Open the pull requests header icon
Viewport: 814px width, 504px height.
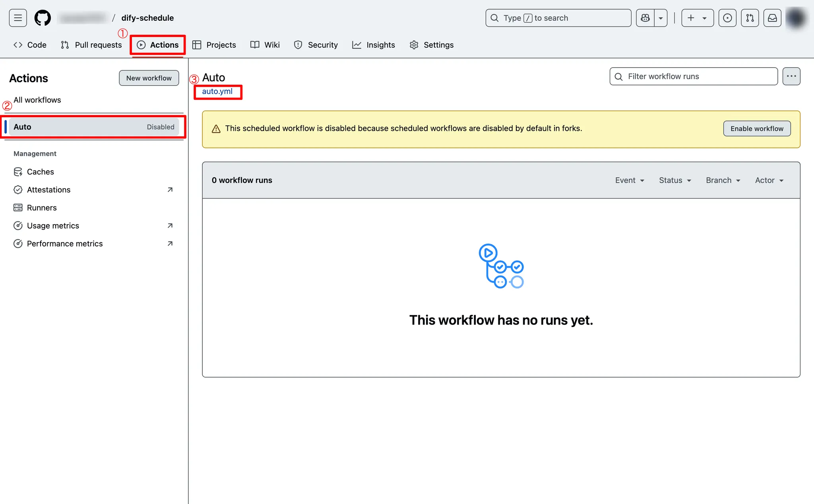pos(750,18)
